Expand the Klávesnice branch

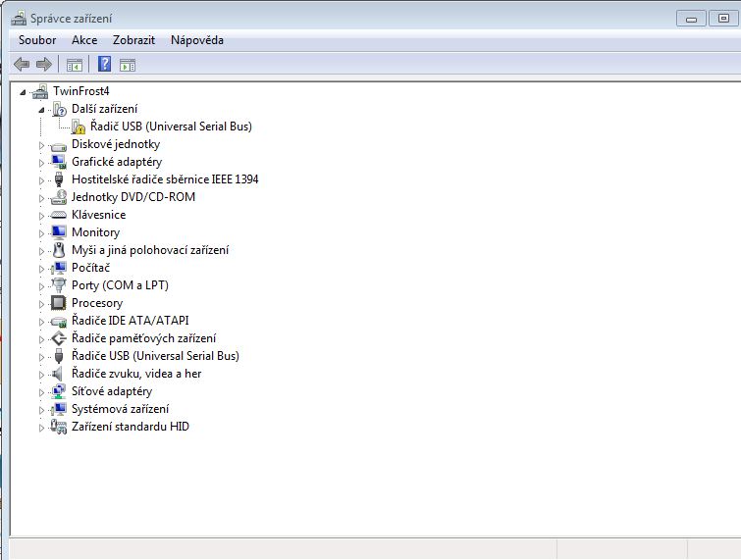(x=41, y=216)
